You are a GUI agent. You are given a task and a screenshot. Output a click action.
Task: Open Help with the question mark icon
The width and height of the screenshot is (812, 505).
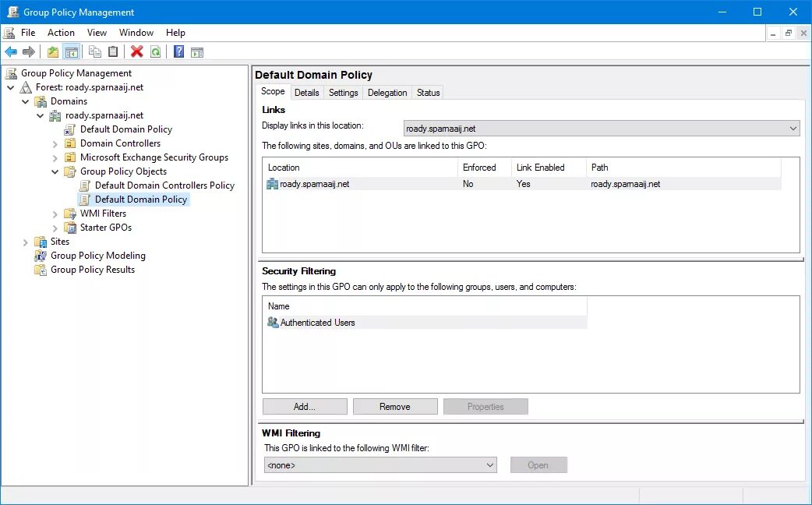pyautogui.click(x=178, y=51)
